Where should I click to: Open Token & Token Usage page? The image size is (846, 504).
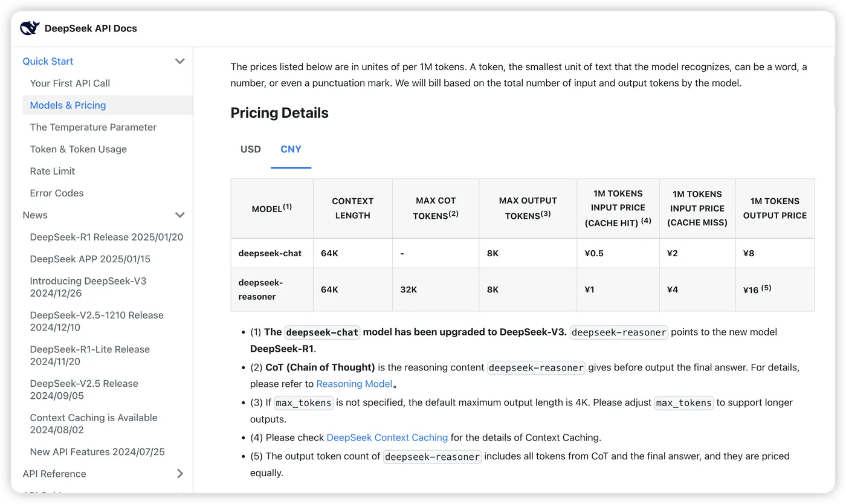pyautogui.click(x=79, y=149)
